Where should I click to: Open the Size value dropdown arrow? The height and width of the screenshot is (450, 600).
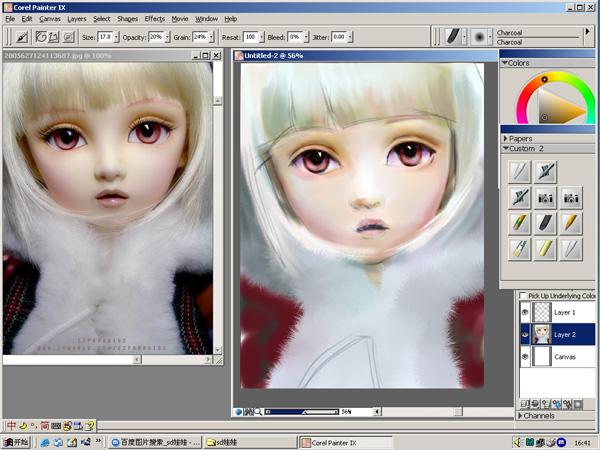click(117, 37)
